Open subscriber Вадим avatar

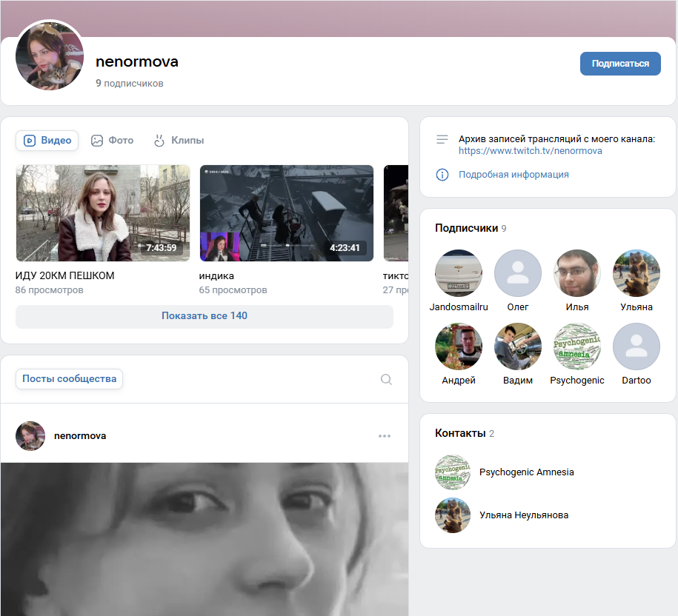click(x=518, y=346)
